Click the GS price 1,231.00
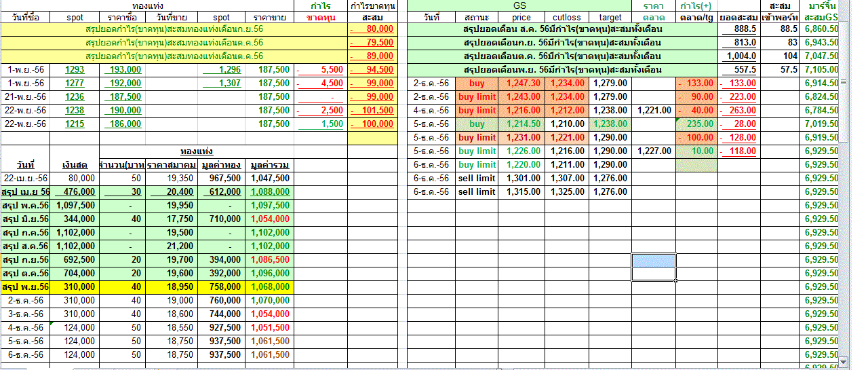This screenshot has width=868, height=370. 521,138
